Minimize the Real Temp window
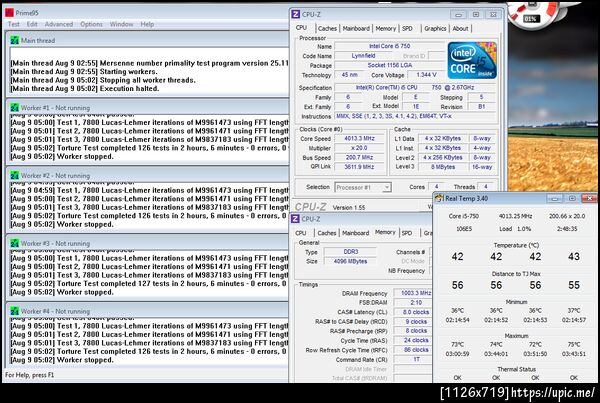Screen dimensions: 600x403 554,198
